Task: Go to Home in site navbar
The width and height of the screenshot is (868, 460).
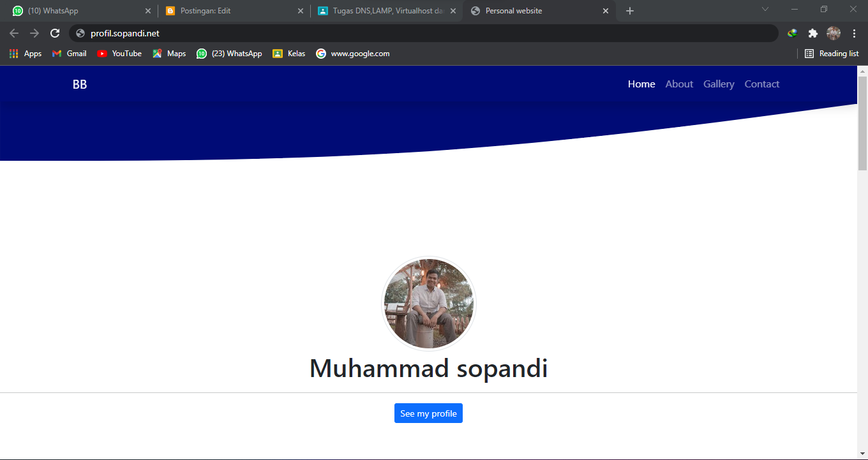Action: (x=641, y=84)
